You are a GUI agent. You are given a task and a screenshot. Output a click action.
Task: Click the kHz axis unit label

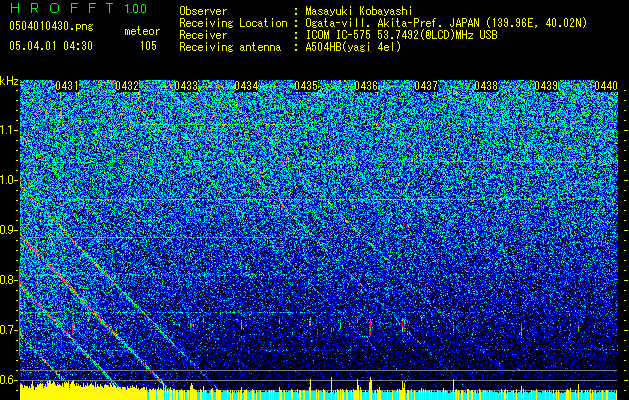[9, 81]
